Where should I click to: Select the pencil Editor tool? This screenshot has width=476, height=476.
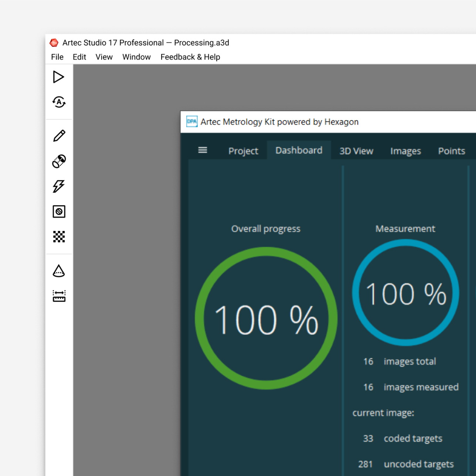[59, 136]
